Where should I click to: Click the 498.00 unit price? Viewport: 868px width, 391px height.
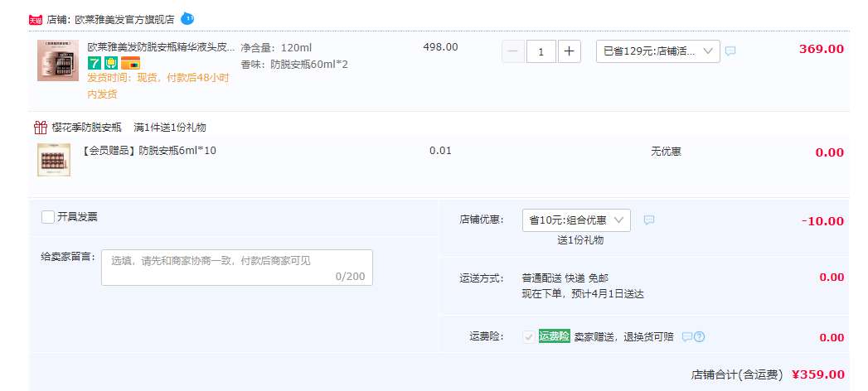[x=441, y=47]
